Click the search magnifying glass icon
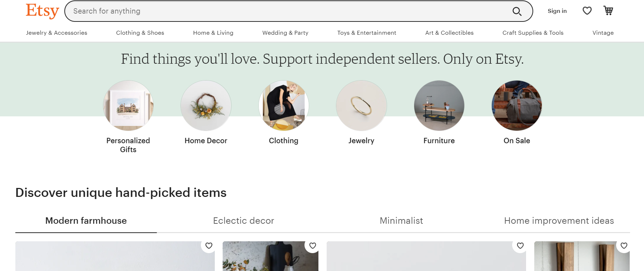The height and width of the screenshot is (271, 644). (x=517, y=11)
